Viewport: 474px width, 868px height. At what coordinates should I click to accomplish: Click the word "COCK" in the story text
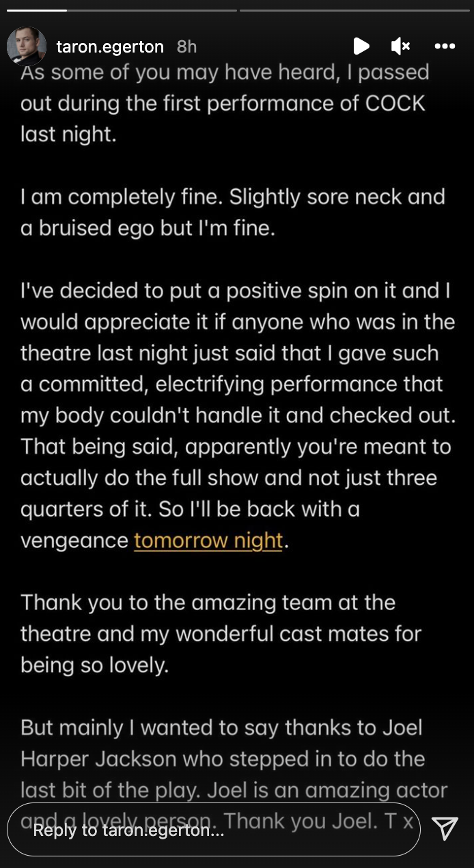tap(395, 104)
